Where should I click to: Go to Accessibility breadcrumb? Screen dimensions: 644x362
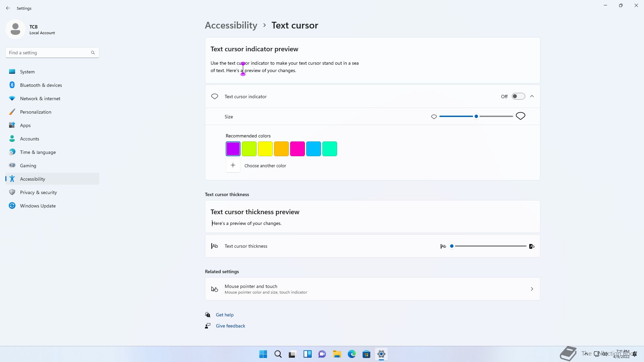pos(231,25)
